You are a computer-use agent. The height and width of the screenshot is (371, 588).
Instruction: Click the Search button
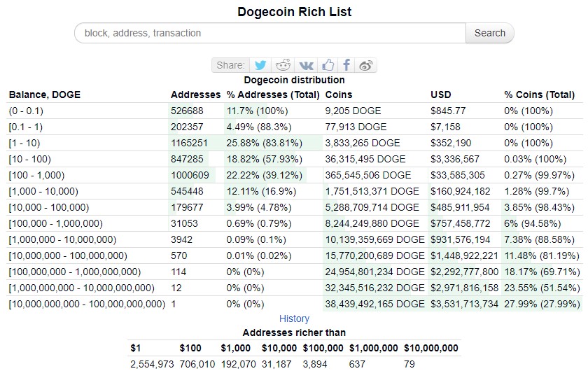coord(489,33)
